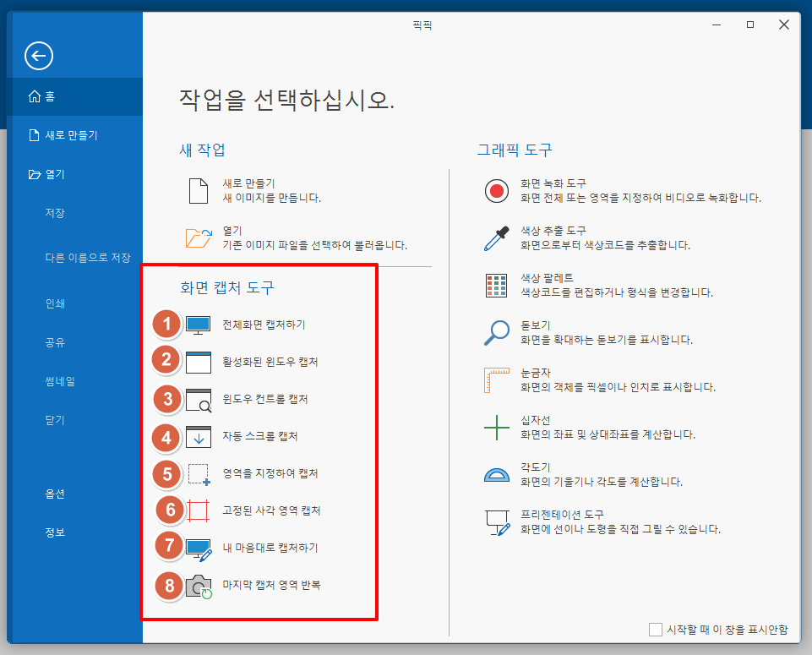Image resolution: width=812 pixels, height=655 pixels.
Task: Check '시작할 때 이 창을 표시안함' checkbox
Action: pos(656,630)
